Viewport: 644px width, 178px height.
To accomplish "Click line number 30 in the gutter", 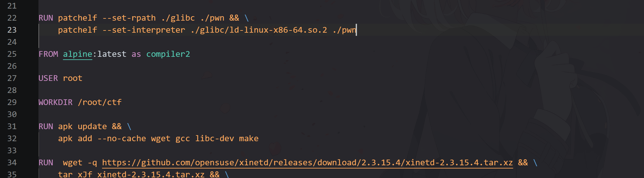I will click(x=12, y=114).
